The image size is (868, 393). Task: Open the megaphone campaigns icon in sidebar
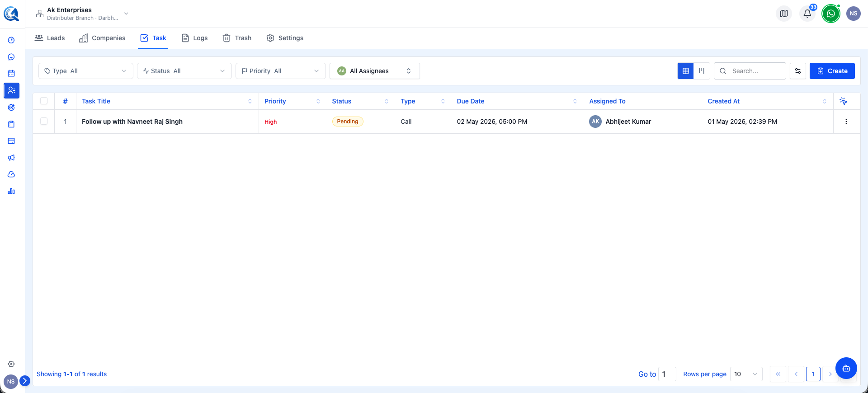tap(11, 158)
